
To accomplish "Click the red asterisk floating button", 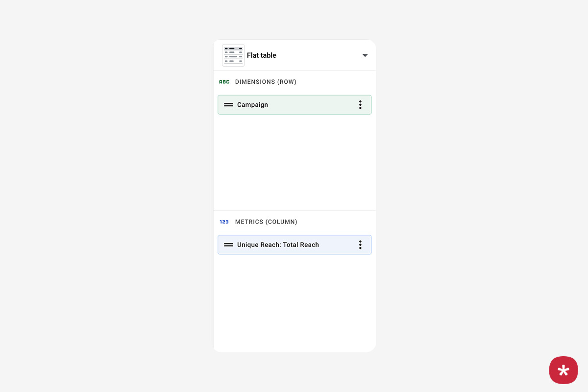I will pyautogui.click(x=563, y=370).
